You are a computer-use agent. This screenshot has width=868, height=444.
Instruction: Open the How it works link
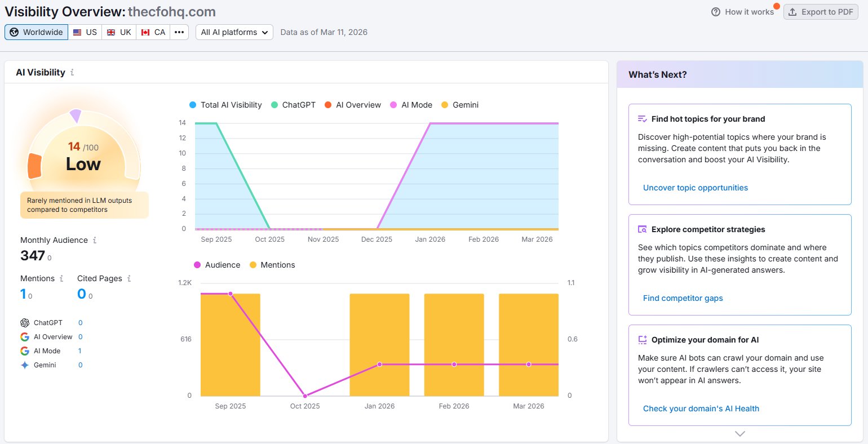749,12
